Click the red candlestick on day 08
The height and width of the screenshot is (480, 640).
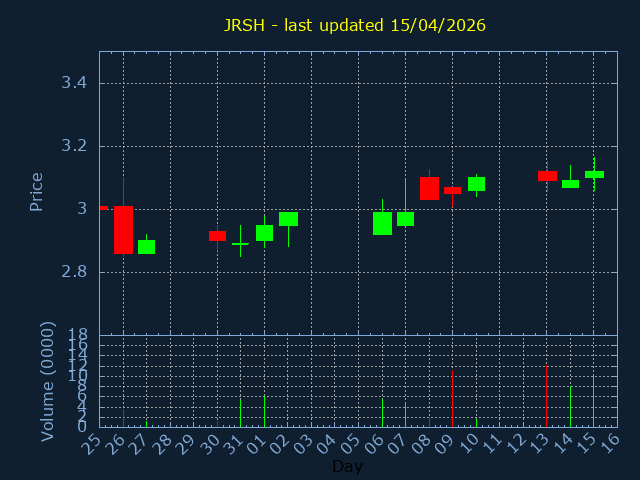[429, 188]
